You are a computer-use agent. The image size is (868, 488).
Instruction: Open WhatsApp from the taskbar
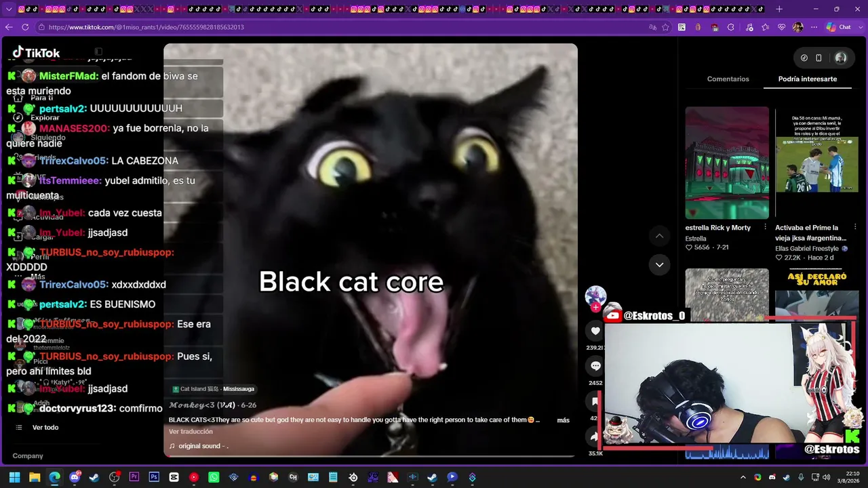[x=214, y=477]
